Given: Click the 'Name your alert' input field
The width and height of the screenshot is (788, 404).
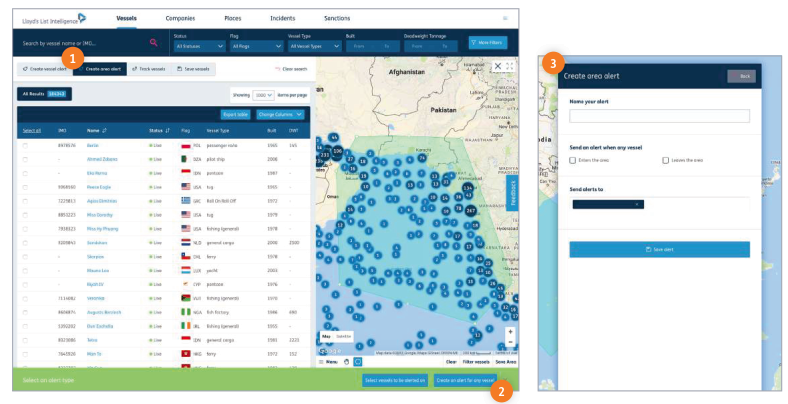Looking at the screenshot, I should click(659, 116).
